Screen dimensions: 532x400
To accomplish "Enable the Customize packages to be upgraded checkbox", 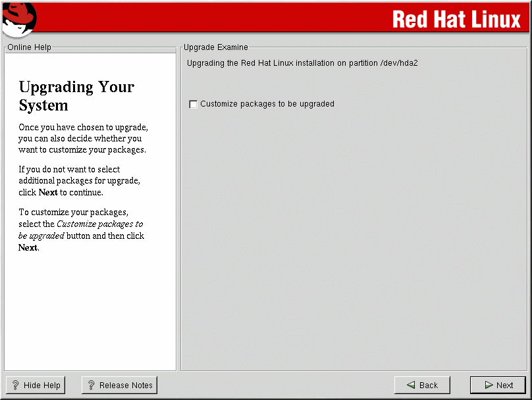I will coord(193,104).
